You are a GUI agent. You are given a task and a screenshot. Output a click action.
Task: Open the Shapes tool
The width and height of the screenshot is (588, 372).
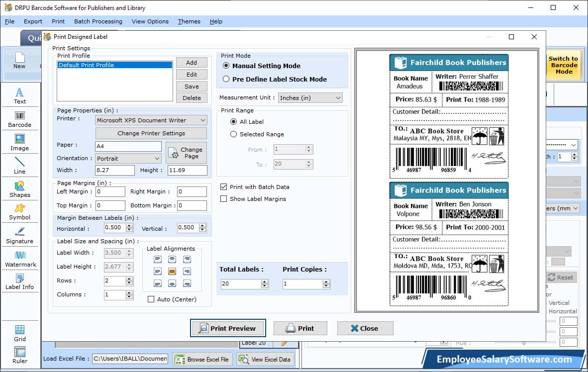(19, 189)
